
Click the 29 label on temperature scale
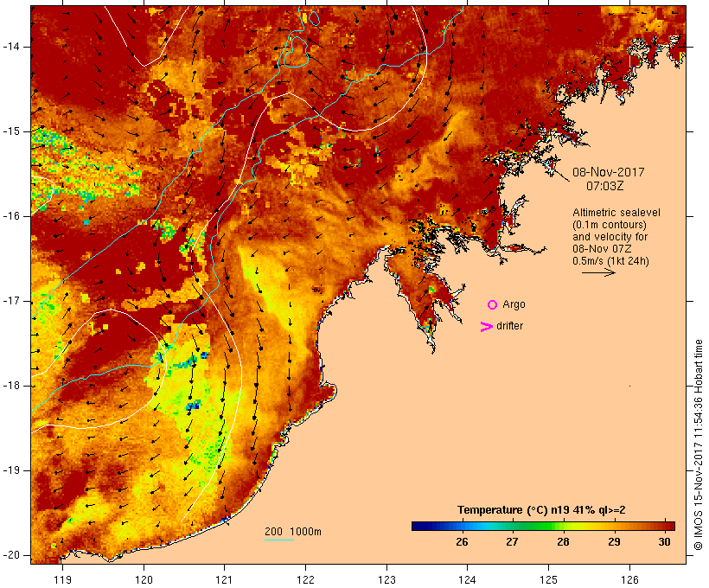614,541
